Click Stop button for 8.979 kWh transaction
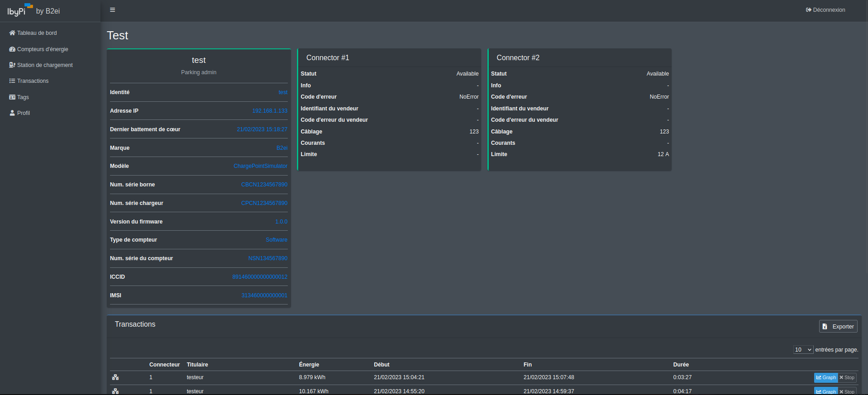Screen dimensions: 868x395 847,377
